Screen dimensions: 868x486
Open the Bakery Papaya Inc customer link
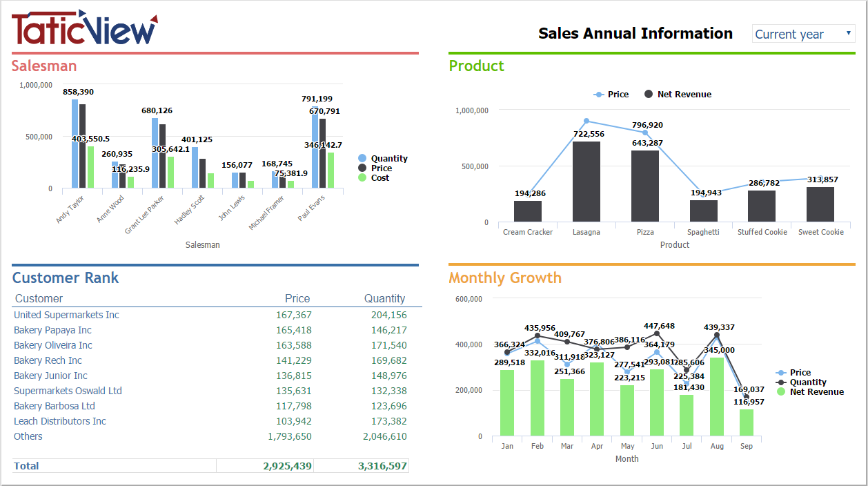pos(52,330)
